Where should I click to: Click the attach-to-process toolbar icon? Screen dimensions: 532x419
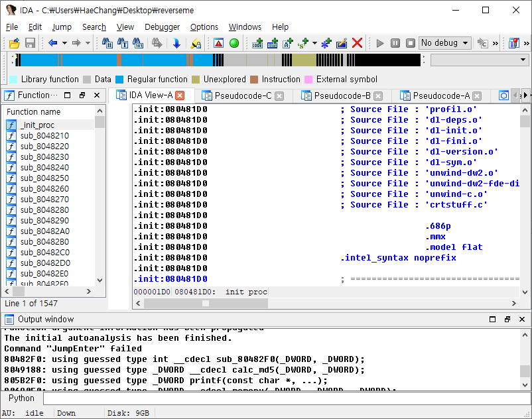482,43
